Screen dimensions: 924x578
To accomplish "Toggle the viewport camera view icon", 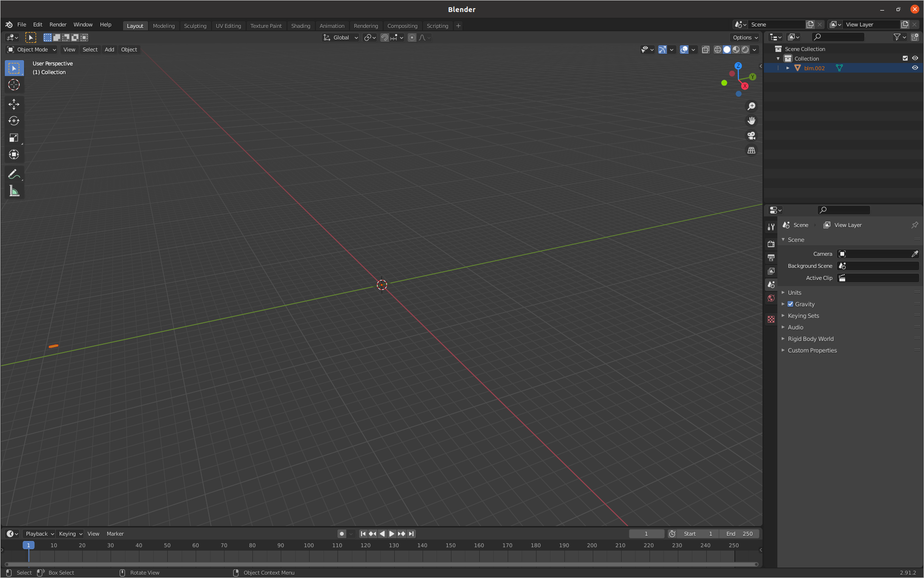I will [x=751, y=136].
